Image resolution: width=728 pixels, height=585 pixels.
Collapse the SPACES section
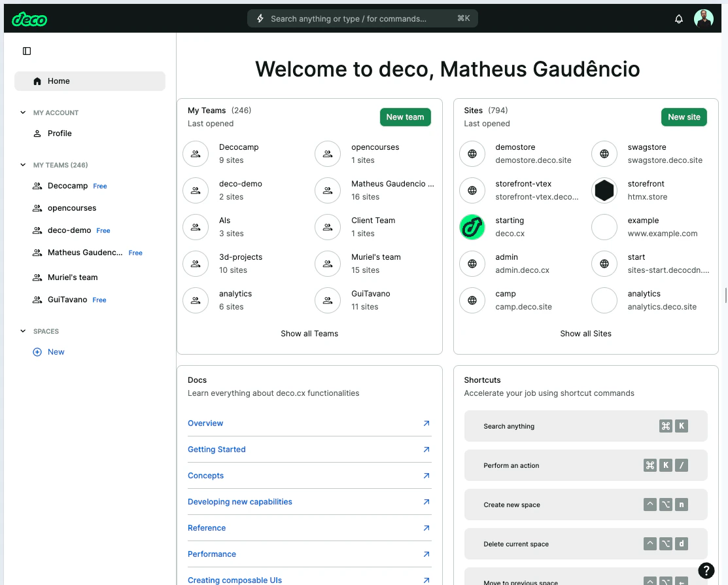23,331
